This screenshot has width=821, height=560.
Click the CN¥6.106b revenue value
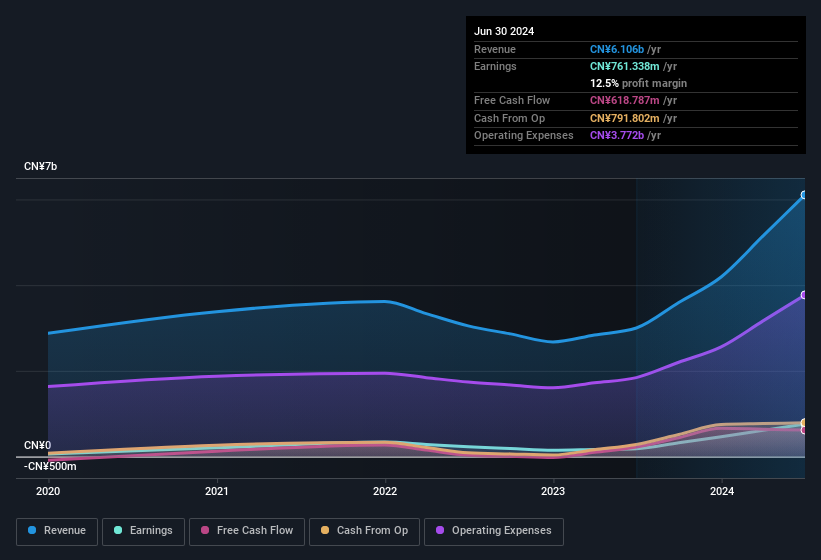click(617, 49)
